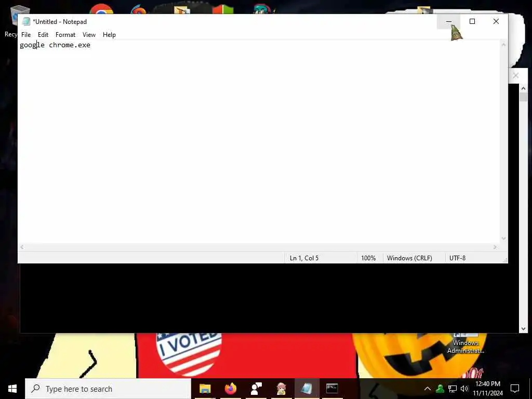Click the Notepad horizontal scrollbar right arrow

495,247
